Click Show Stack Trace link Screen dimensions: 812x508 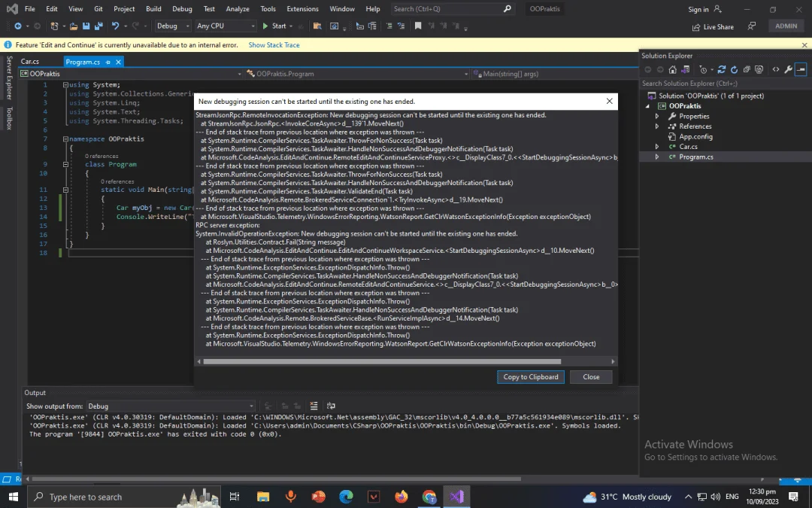274,45
